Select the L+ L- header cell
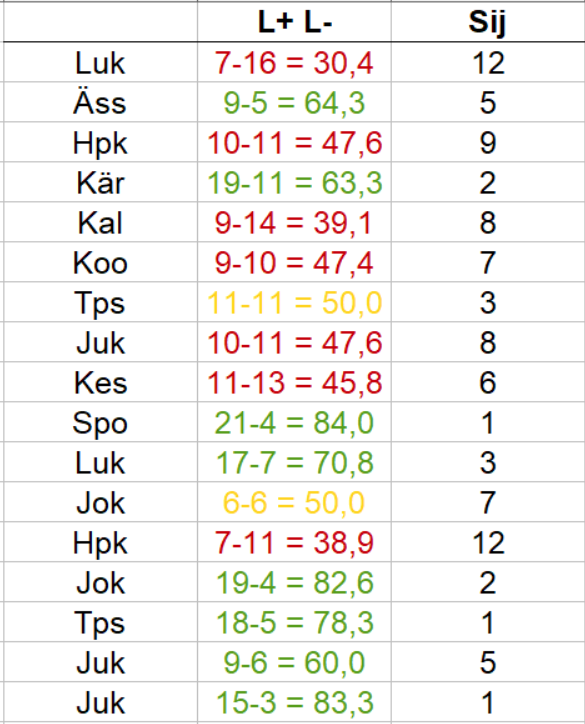The height and width of the screenshot is (724, 585). [x=294, y=22]
